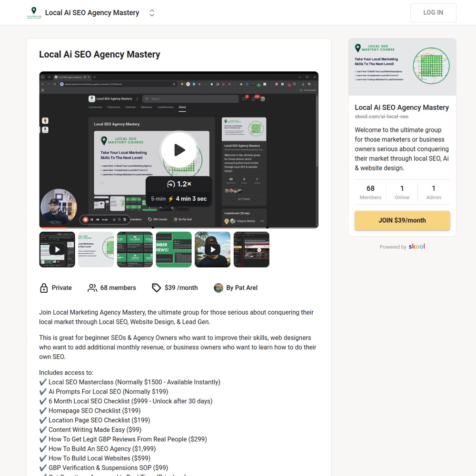Image resolution: width=476 pixels, height=476 pixels.
Task: Click the Homepage SEO Checklist item
Action: (90, 411)
